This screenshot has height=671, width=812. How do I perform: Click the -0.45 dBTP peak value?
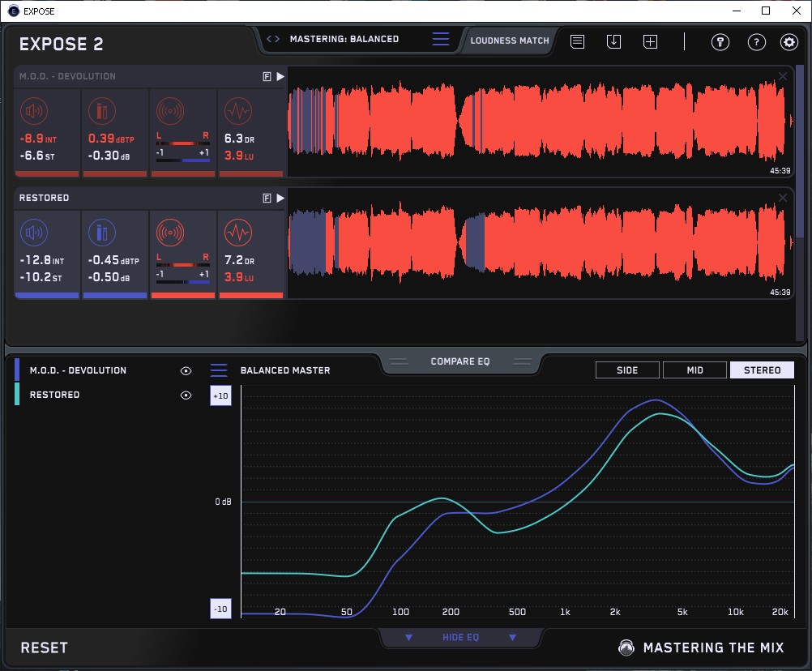click(113, 260)
